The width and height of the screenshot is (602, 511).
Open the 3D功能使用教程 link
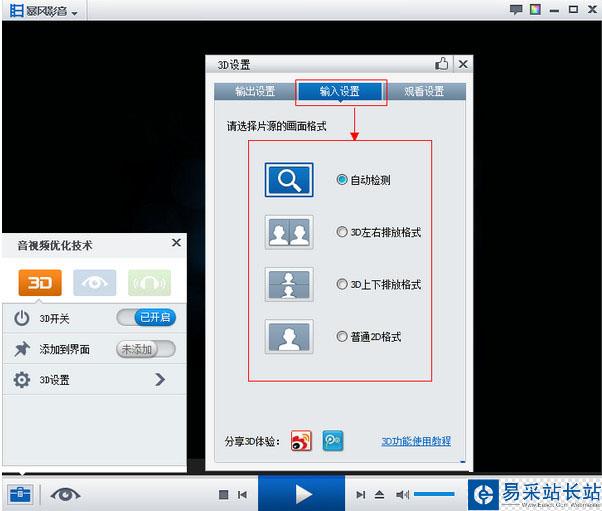coord(416,441)
